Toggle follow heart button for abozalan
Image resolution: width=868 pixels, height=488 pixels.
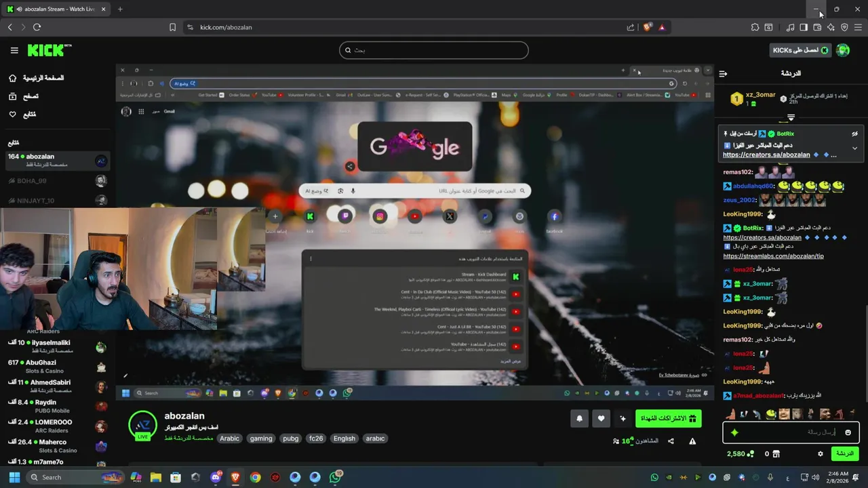point(601,419)
